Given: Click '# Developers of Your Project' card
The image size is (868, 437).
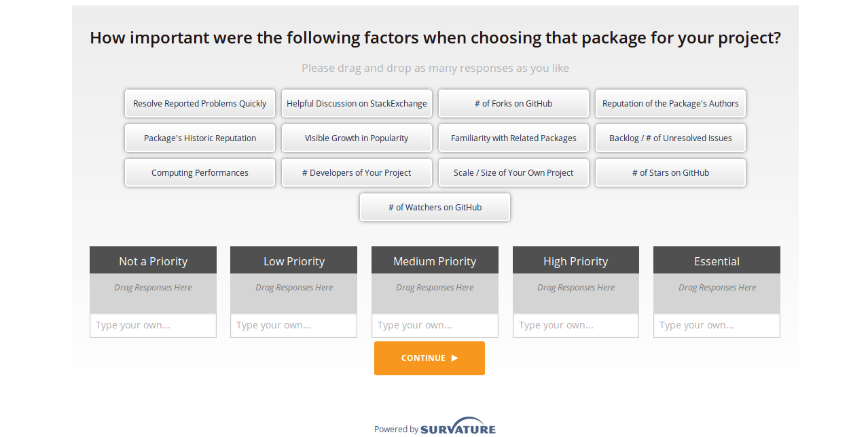Looking at the screenshot, I should pyautogui.click(x=357, y=173).
